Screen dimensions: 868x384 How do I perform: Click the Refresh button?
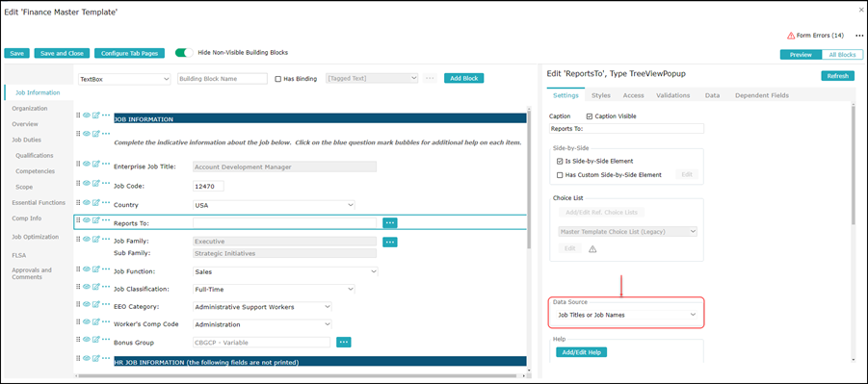tap(837, 76)
